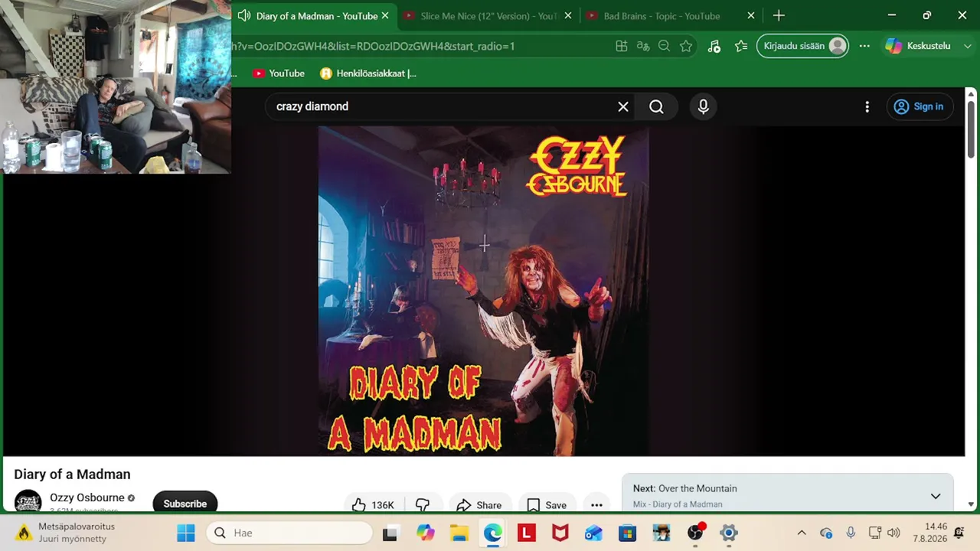Launch Copilot from the taskbar

(x=426, y=533)
